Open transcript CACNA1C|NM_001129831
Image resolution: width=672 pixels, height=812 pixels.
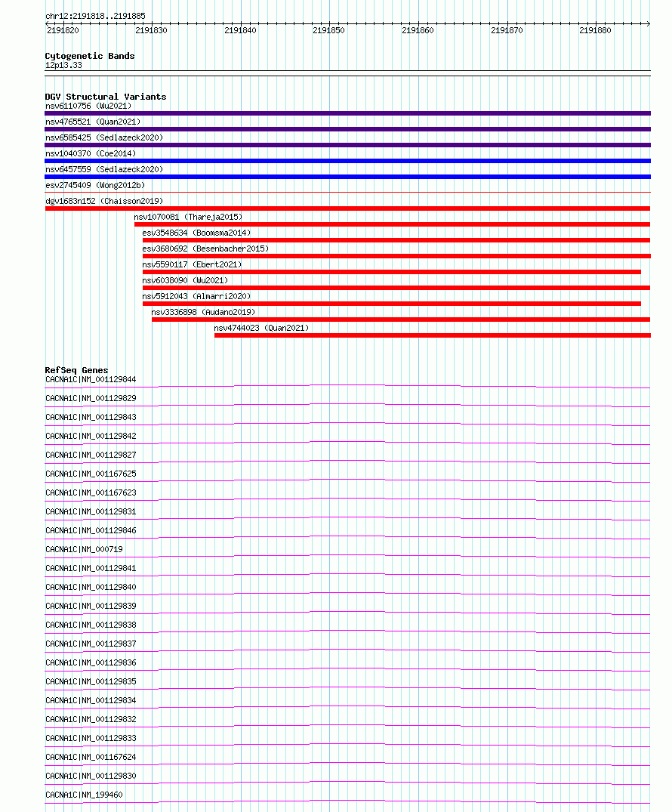point(91,511)
